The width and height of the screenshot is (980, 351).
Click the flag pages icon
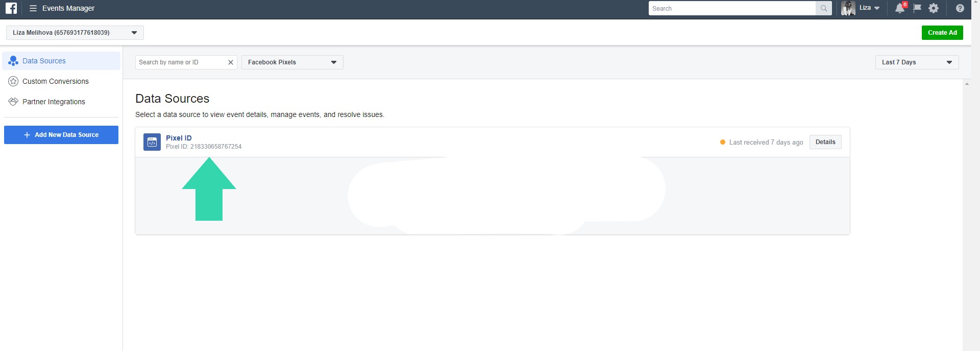click(x=917, y=8)
